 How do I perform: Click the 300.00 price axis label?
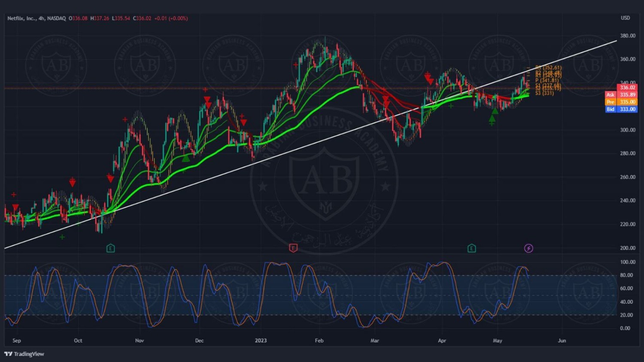pos(628,130)
